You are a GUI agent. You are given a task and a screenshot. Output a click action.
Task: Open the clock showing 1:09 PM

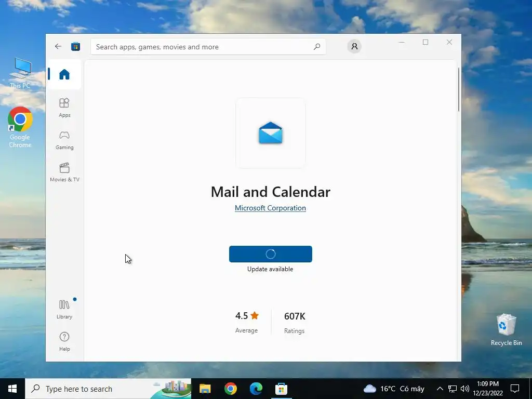(x=488, y=389)
